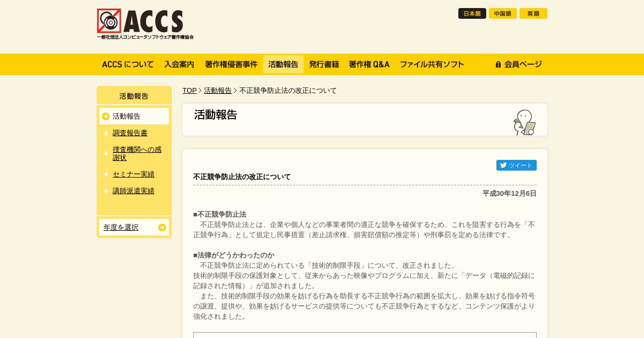Open 調査報告書 sidebar link

(130, 133)
